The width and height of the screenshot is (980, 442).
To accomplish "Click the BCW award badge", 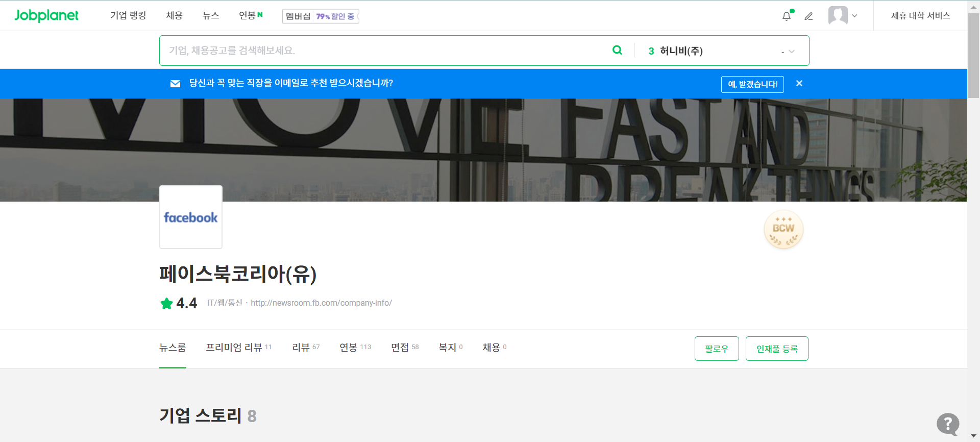I will click(x=783, y=230).
